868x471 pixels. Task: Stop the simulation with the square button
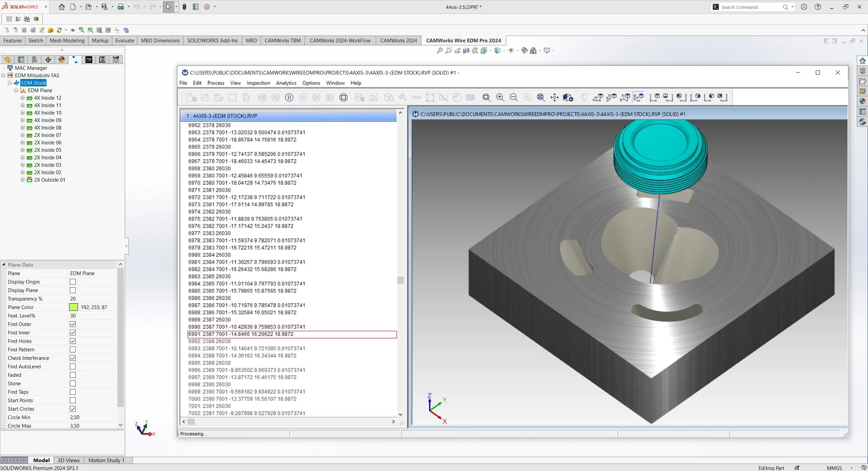[x=343, y=98]
